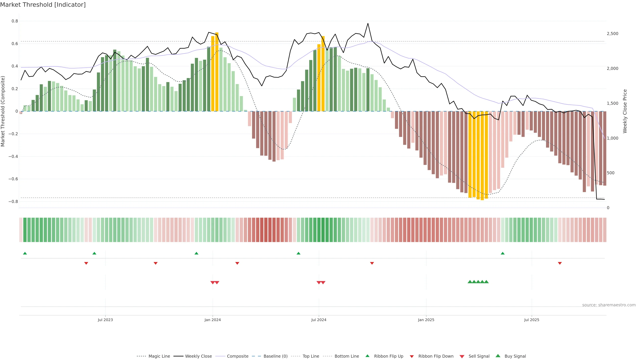Click the Jan 2025 x-axis label
This screenshot has width=644, height=362.
[426, 320]
